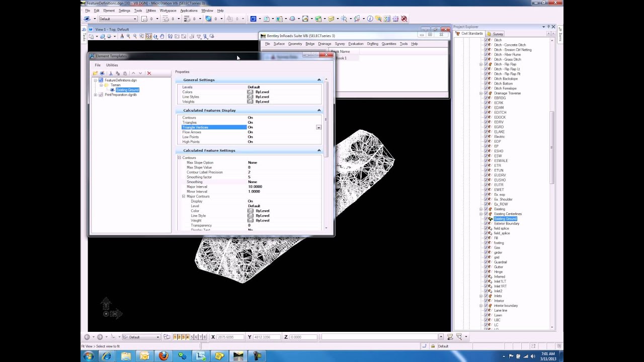Screen dimensions: 644x362
Task: Click the Major Contours Color ByLevel swatch
Action: pos(250,211)
